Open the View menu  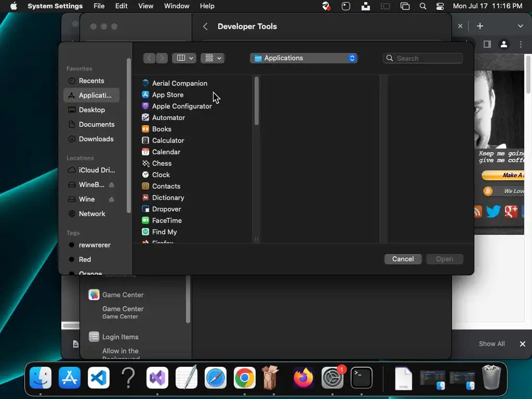pos(146,6)
